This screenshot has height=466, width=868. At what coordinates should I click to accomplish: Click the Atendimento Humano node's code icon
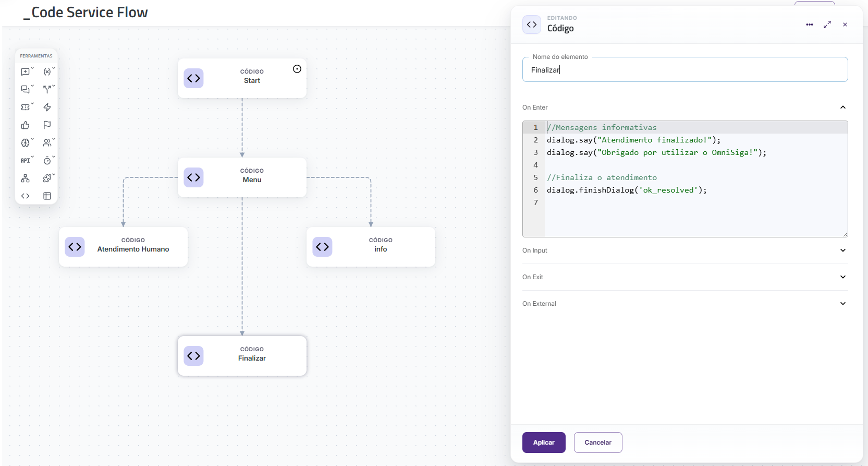[75, 247]
